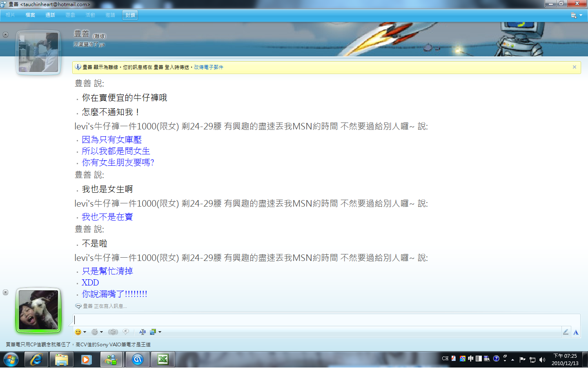Open the 檔案 (Files) menu
This screenshot has width=588, height=381.
pyautogui.click(x=30, y=15)
